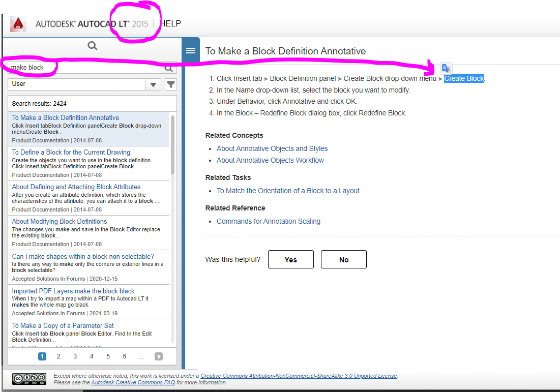Click Accepted Solutions In Forums | 2021-03-19 text
560x392 pixels.
tap(65, 314)
